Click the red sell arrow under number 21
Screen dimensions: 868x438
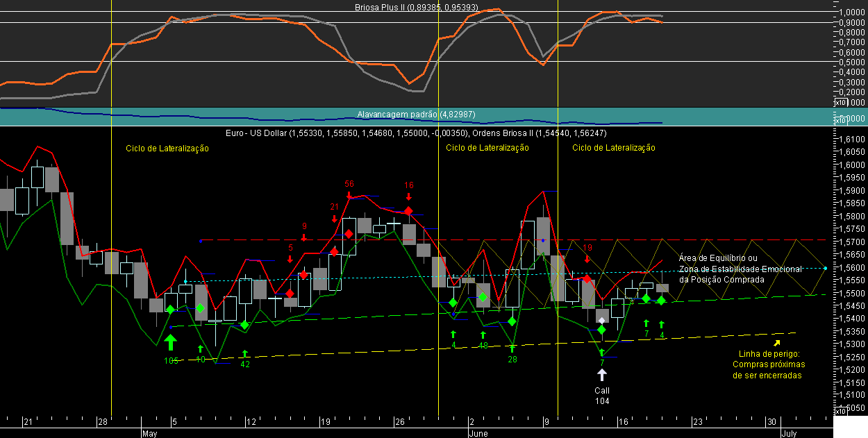[x=334, y=219]
